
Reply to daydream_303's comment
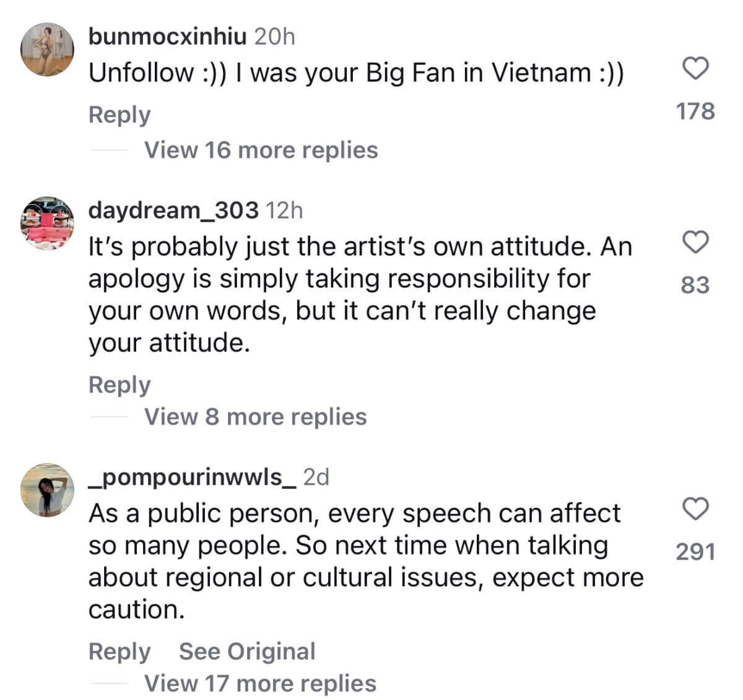[x=119, y=385]
